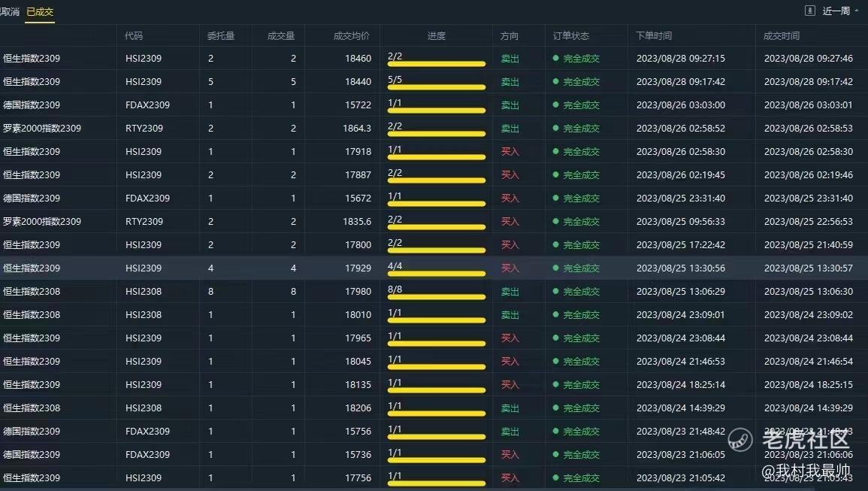Click the green status dot in the 18460 row

click(555, 58)
